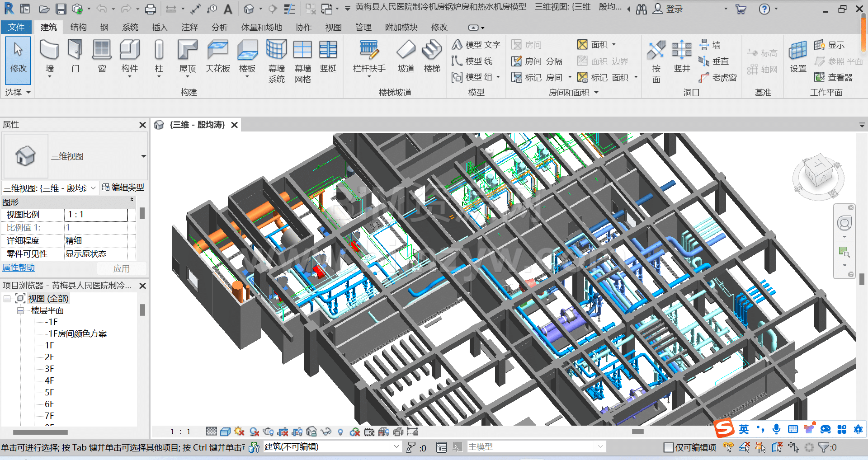The height and width of the screenshot is (460, 868).
Task: Select the Ceiling (天花板) tool
Action: (218, 56)
